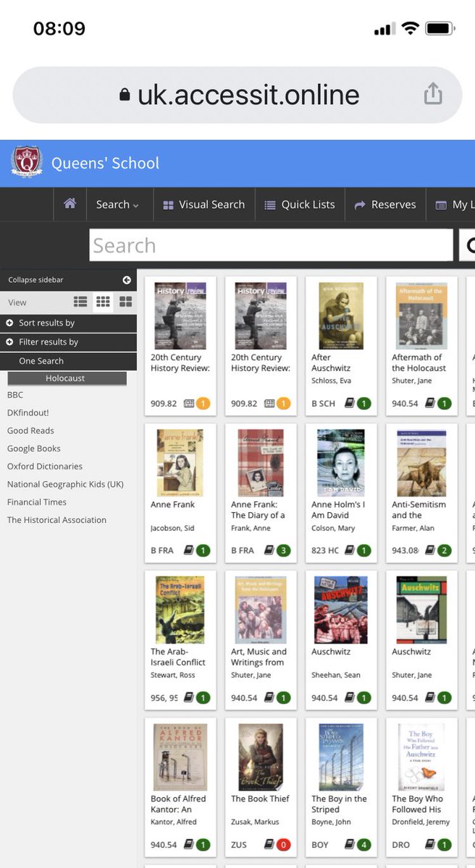Open After Auschwitz book cover
The image size is (475, 868).
pyautogui.click(x=341, y=316)
